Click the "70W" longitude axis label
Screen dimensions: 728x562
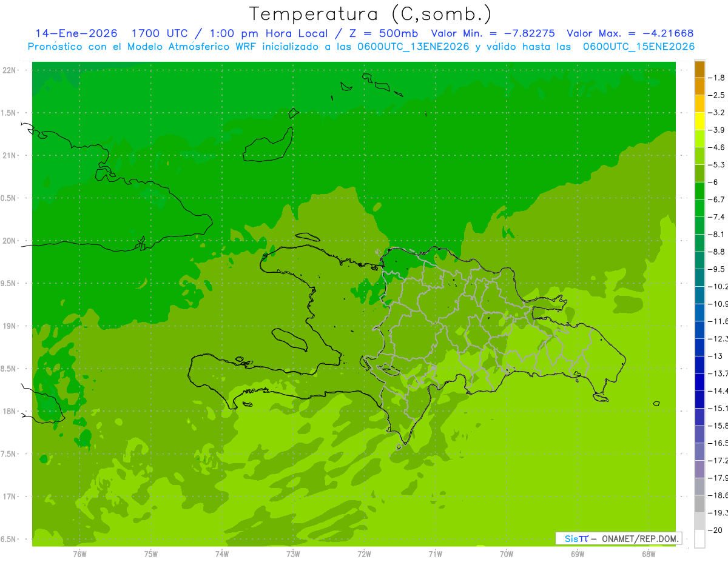point(507,553)
